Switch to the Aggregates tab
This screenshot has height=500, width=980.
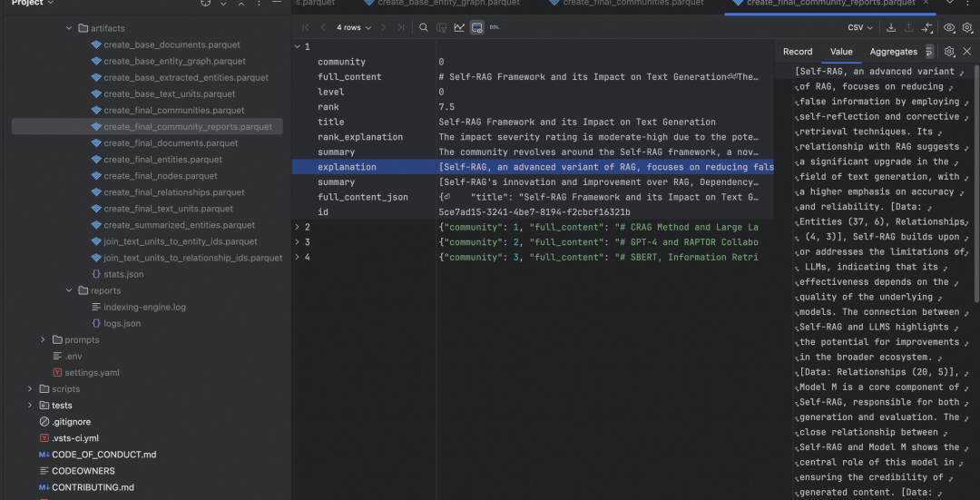click(x=893, y=52)
